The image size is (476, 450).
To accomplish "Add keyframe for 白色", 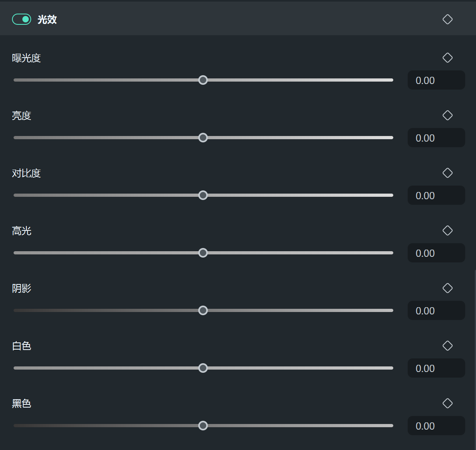I will [448, 346].
